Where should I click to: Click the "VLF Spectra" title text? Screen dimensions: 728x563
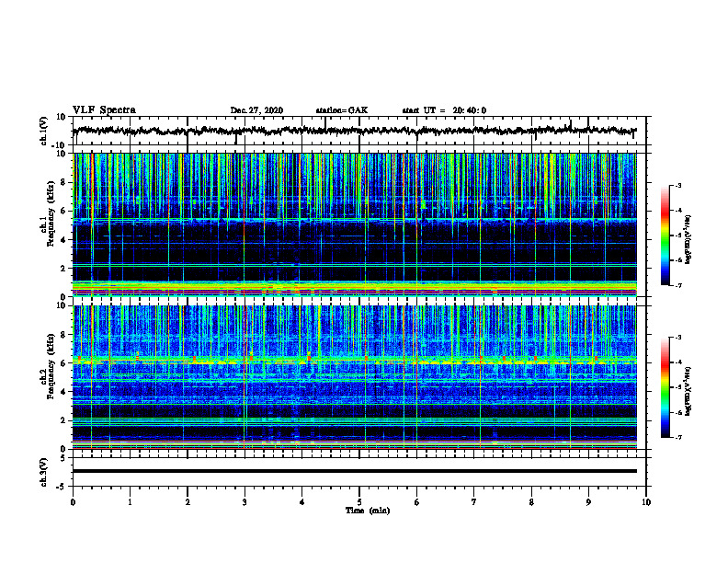(104, 110)
